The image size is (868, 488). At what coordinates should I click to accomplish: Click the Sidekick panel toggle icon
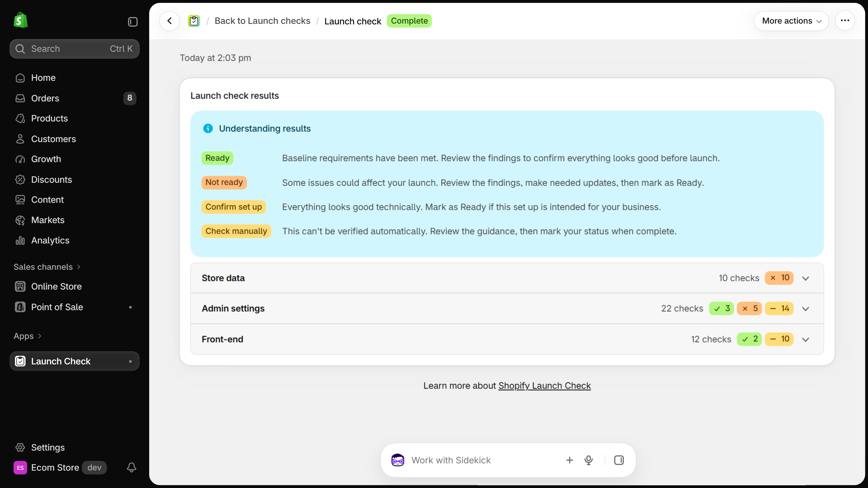point(619,460)
